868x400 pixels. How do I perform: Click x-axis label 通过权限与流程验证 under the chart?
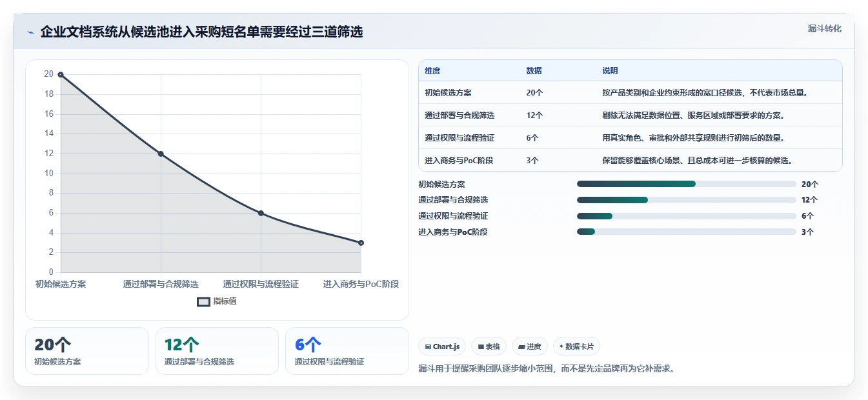click(261, 284)
